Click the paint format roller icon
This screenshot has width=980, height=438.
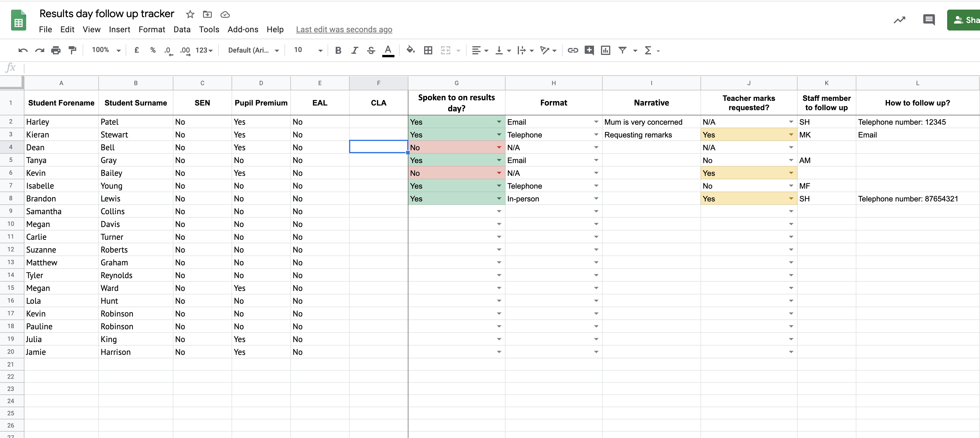tap(72, 50)
